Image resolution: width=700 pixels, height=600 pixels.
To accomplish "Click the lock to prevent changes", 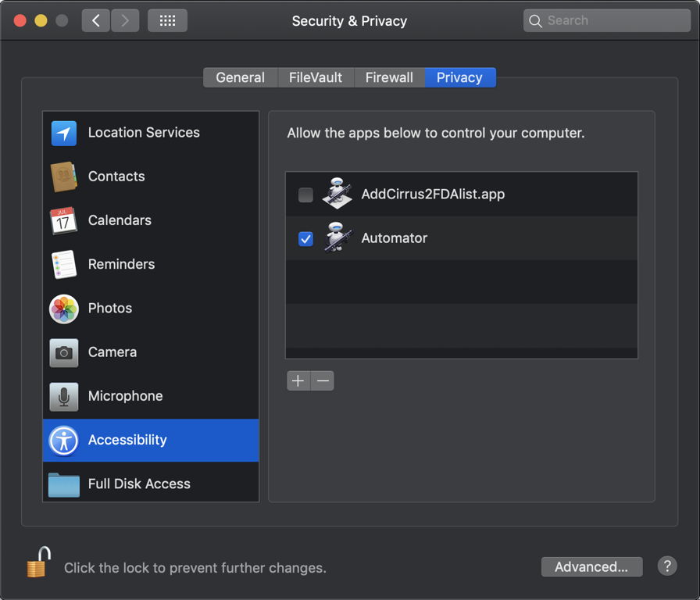I will (x=38, y=562).
